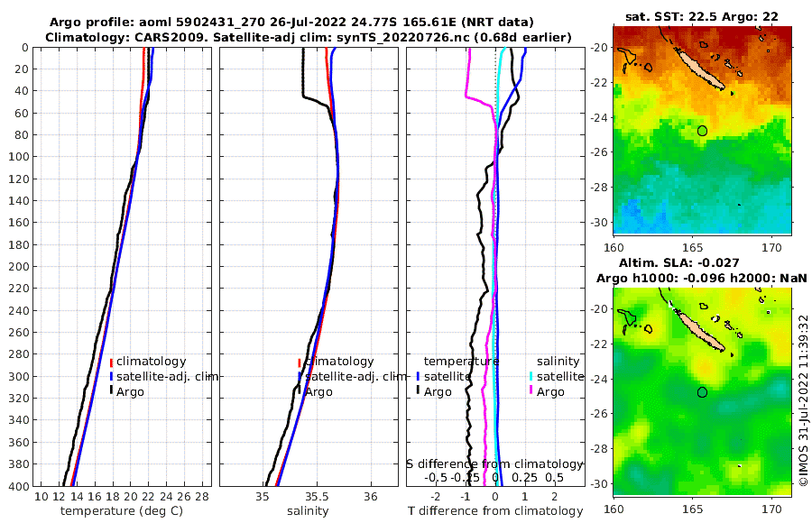Click the depth tick label '100'
Image resolution: width=812 pixels, height=523 pixels.
19,156
